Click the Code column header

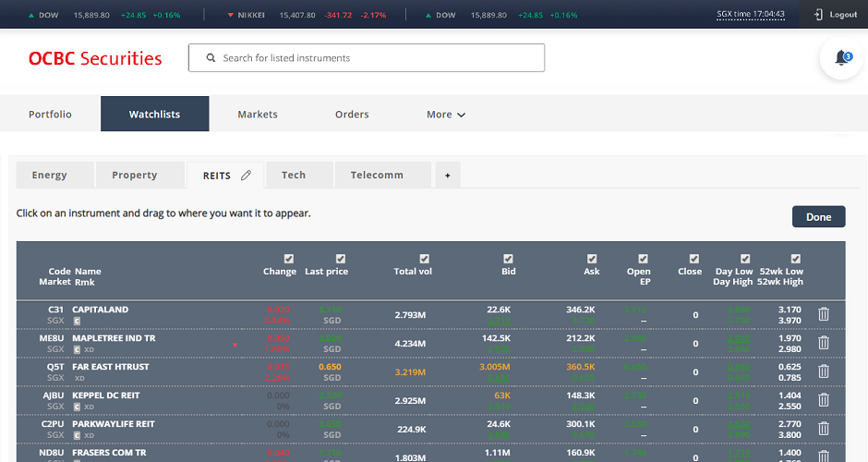tap(59, 272)
